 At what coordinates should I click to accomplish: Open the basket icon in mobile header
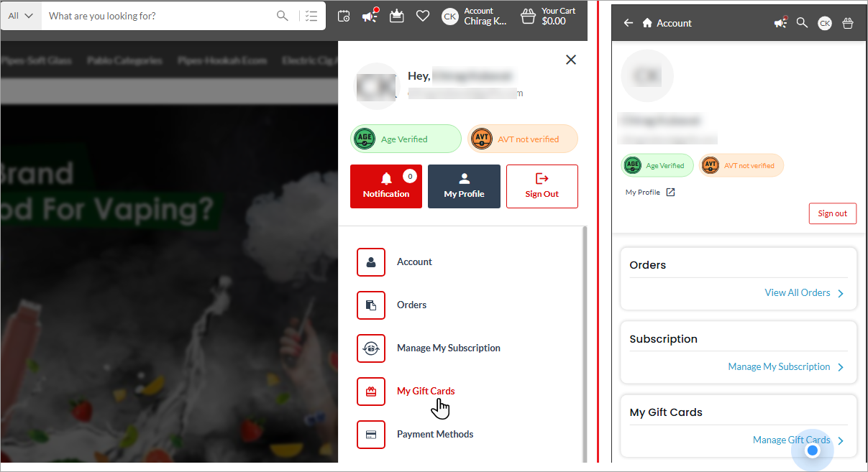[x=848, y=23]
